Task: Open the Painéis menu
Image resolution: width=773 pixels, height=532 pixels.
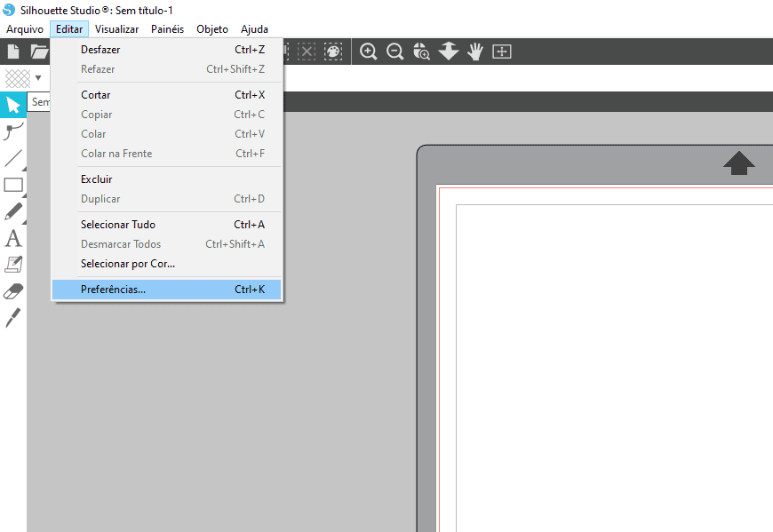Action: tap(167, 29)
